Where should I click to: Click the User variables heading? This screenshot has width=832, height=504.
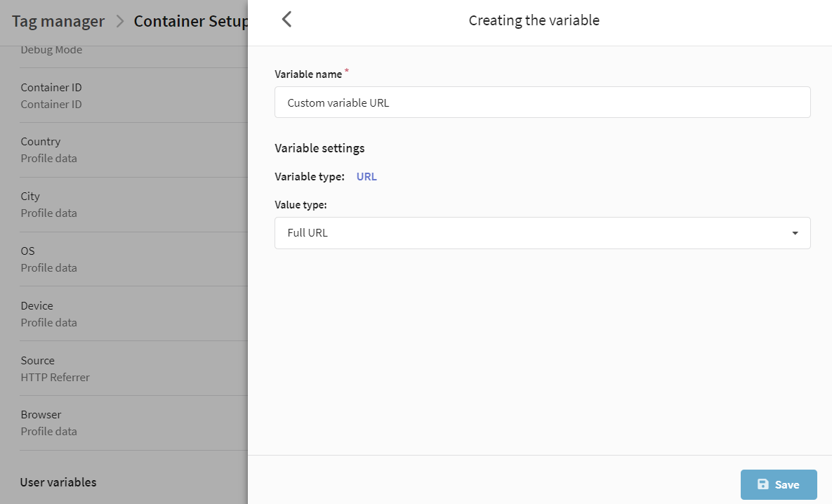coord(58,482)
